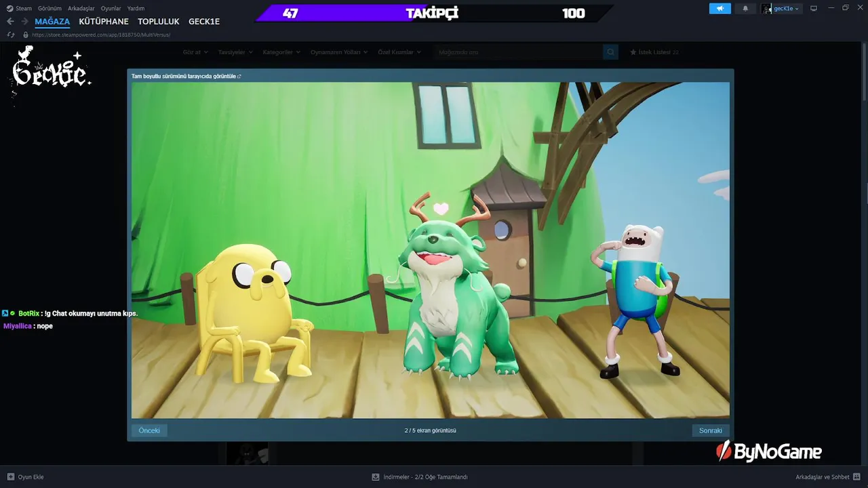Screen dimensions: 868x488
Task: Click Oyun Ekle in the bottom bar
Action: tap(25, 477)
